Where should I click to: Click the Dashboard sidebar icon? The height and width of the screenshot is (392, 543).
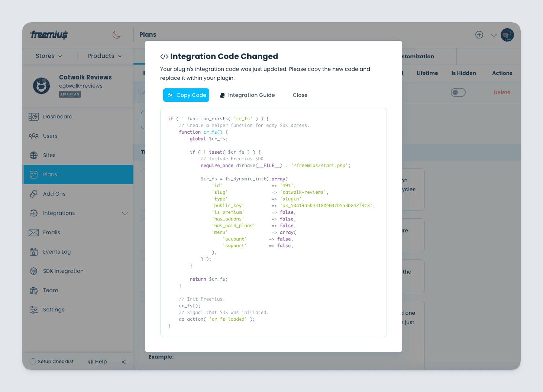(x=33, y=117)
